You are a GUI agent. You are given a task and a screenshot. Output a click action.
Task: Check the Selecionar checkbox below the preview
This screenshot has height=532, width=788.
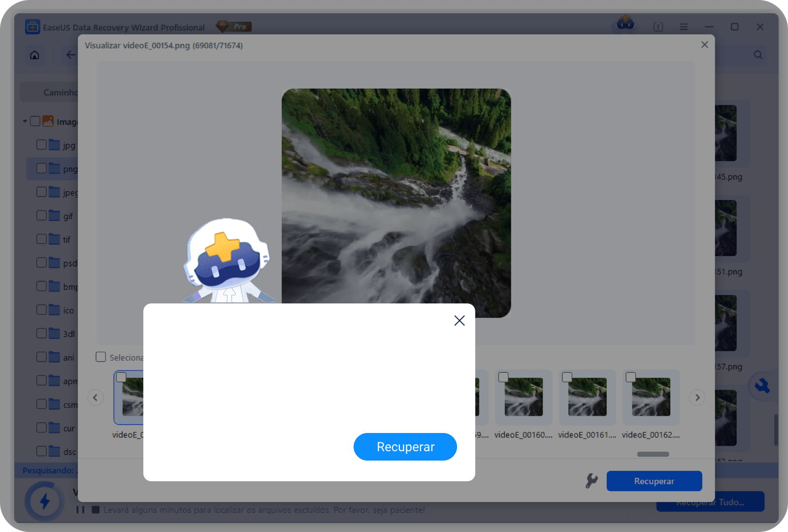click(101, 357)
